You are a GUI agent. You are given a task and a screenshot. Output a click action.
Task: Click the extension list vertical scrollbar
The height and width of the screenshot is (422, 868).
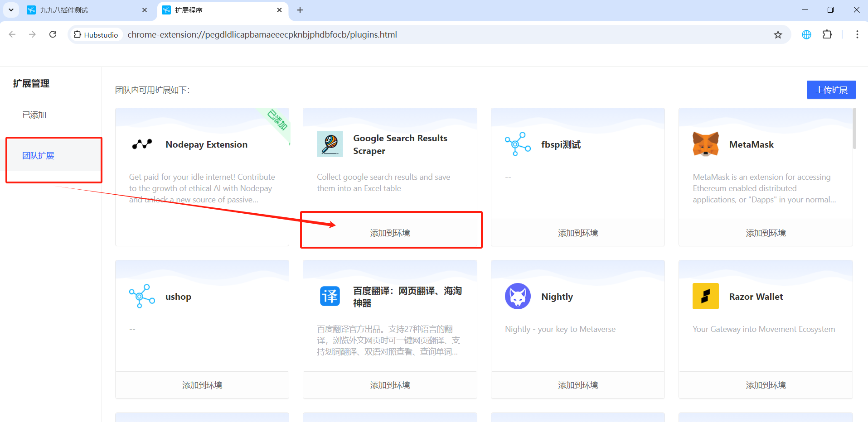click(854, 129)
